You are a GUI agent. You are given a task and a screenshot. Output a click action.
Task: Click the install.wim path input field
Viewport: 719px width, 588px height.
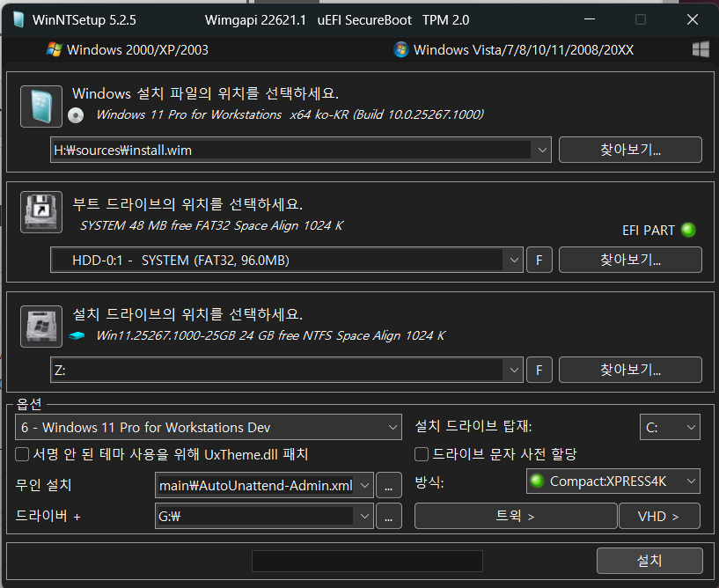tap(291, 150)
